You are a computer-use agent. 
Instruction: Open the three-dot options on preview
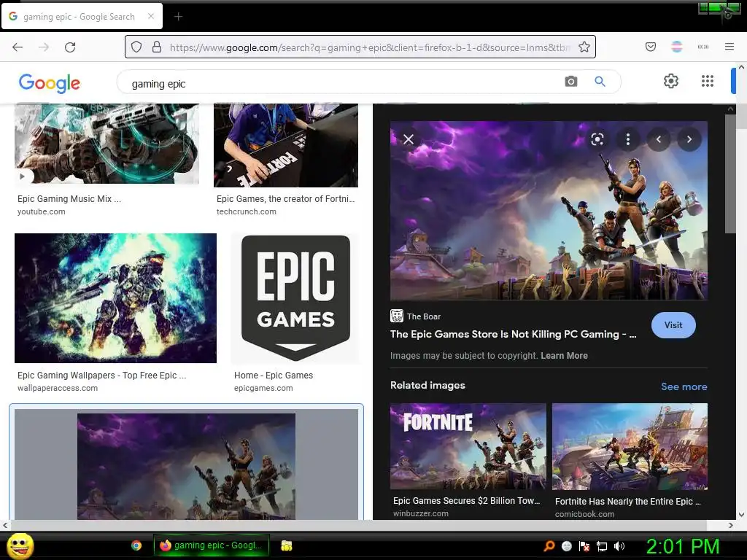[628, 139]
